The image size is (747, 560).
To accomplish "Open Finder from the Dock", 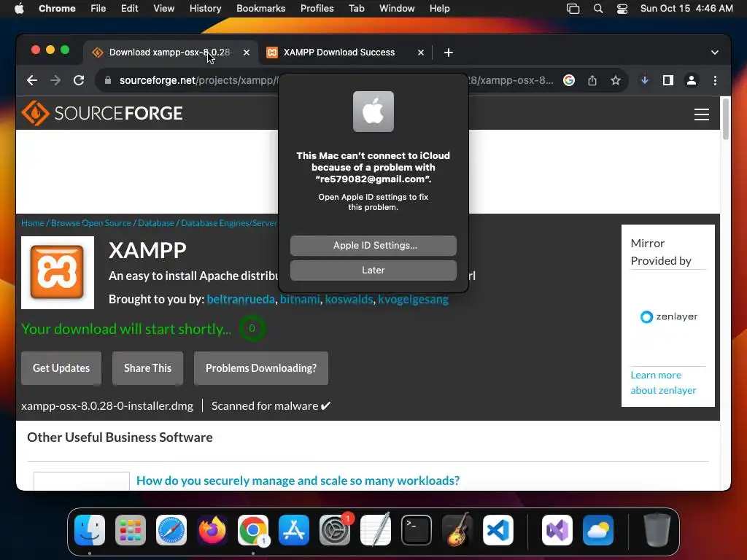I will (90, 530).
